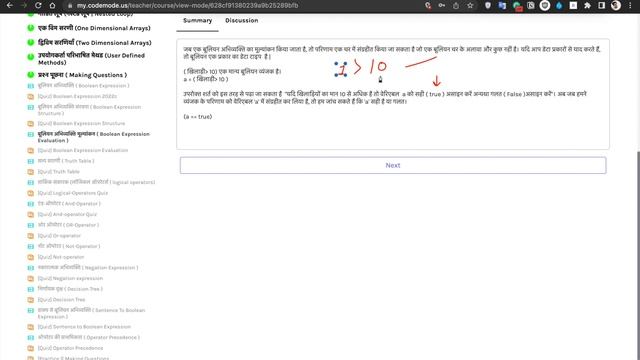Click lesson icon beside Not-Operator lesson
Viewport: 640px width, 360px height.
click(x=31, y=246)
